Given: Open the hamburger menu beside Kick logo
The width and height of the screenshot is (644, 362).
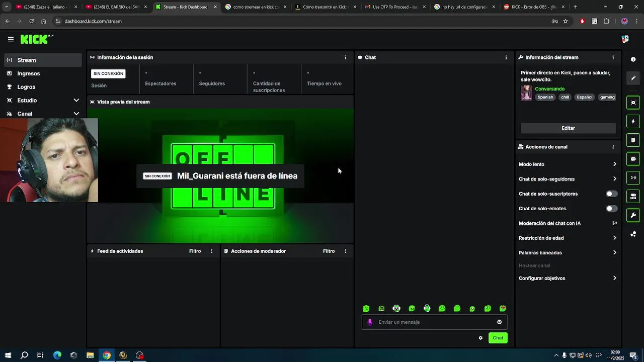Looking at the screenshot, I should pos(11,39).
